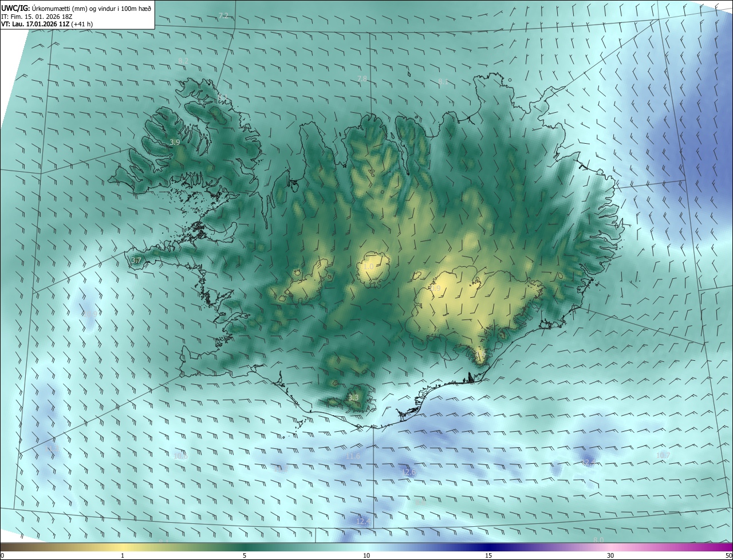Click the '10' tick label on the colour scale

pyautogui.click(x=366, y=555)
